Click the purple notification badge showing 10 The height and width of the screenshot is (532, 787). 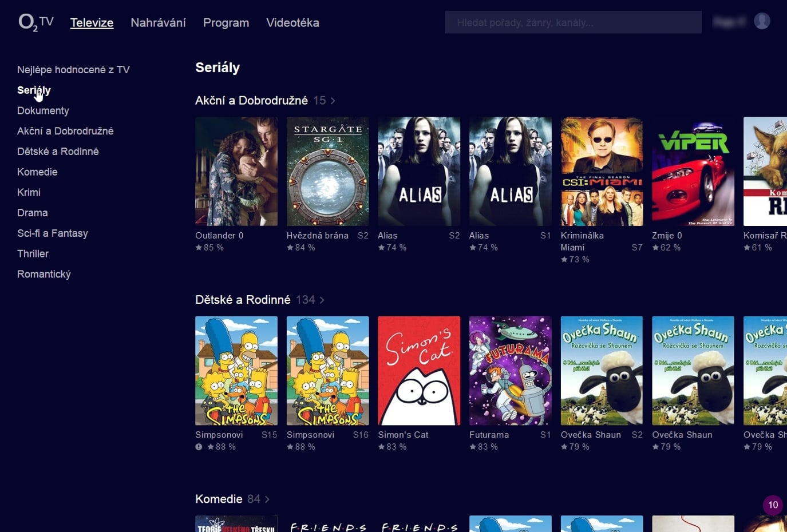tap(773, 505)
